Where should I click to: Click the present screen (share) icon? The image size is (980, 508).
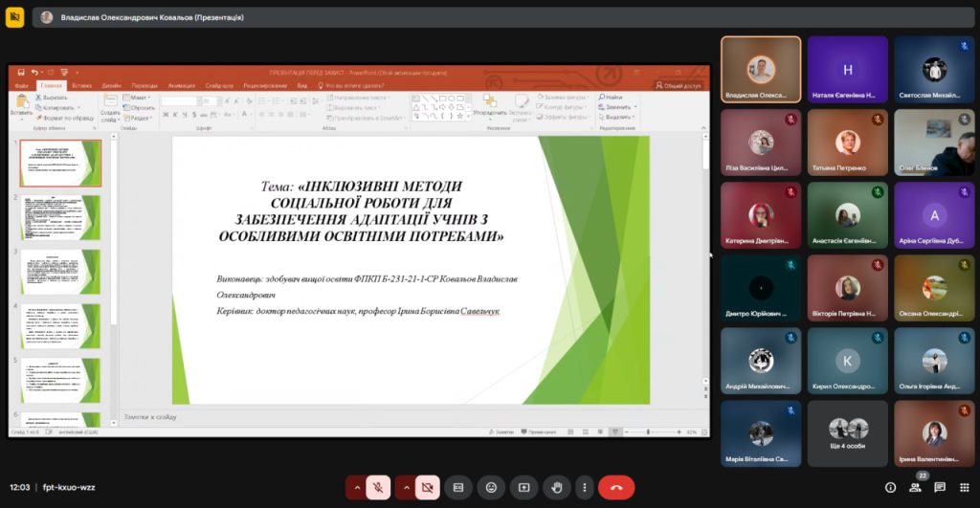pos(523,487)
